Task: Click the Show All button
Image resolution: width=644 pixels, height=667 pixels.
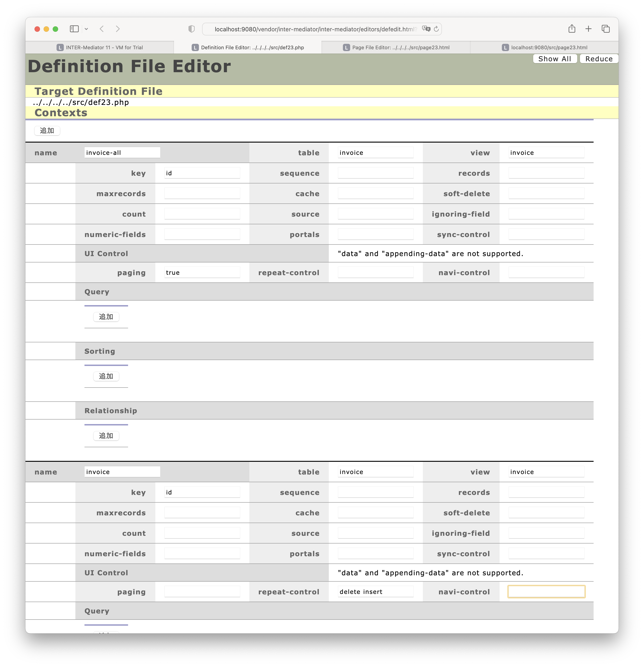Action: [x=555, y=59]
